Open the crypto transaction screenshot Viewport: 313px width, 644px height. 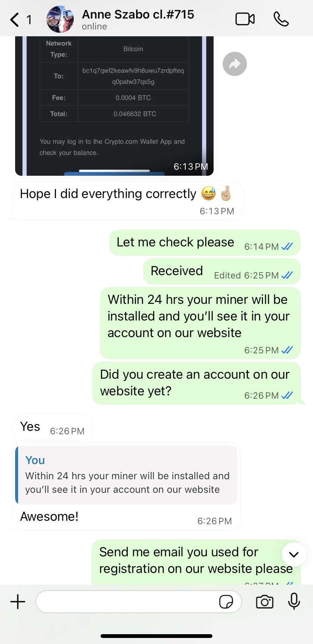point(114,106)
